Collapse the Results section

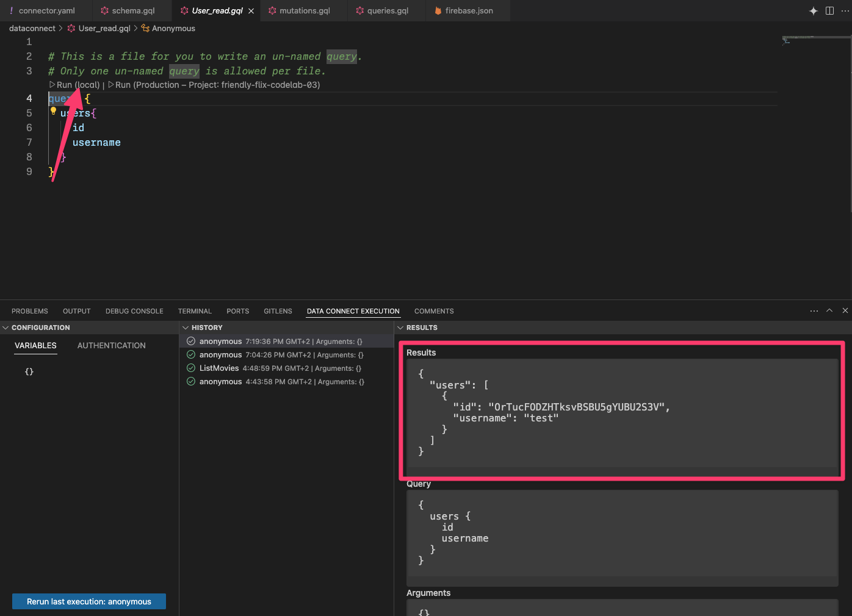click(x=400, y=328)
